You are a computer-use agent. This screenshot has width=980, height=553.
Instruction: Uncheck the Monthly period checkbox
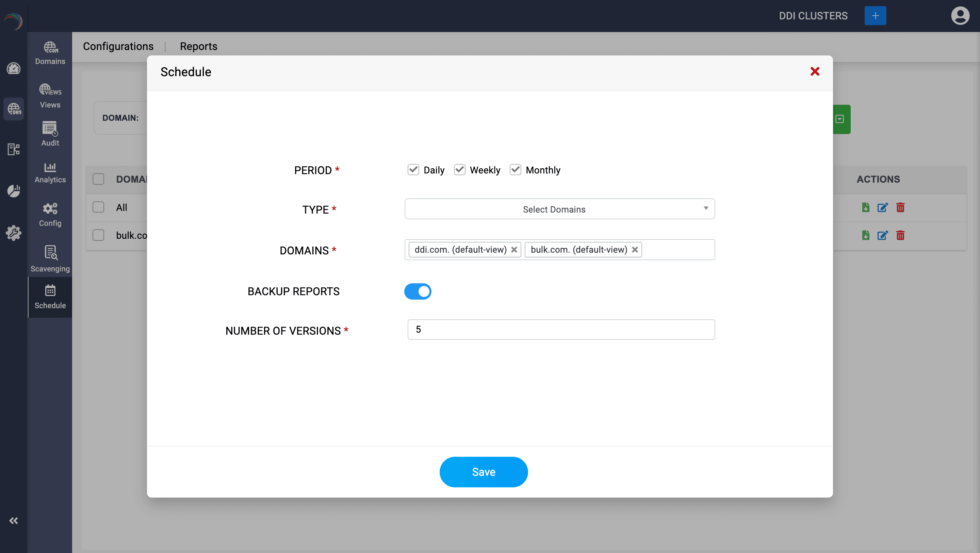click(x=515, y=170)
